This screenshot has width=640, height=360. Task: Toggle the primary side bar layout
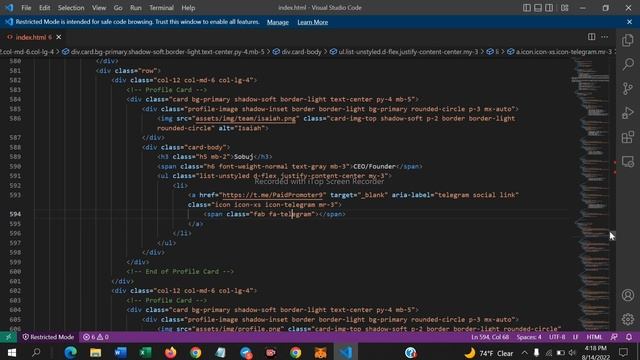[x=527, y=8]
